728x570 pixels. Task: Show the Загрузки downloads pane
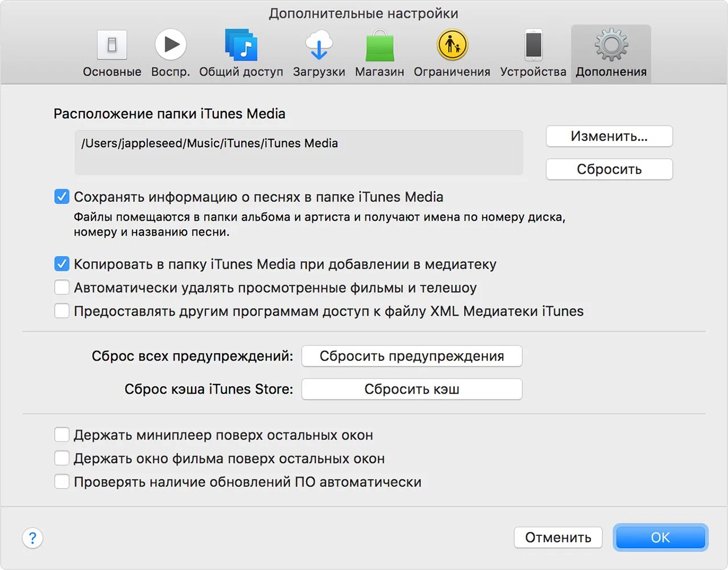pos(319,55)
